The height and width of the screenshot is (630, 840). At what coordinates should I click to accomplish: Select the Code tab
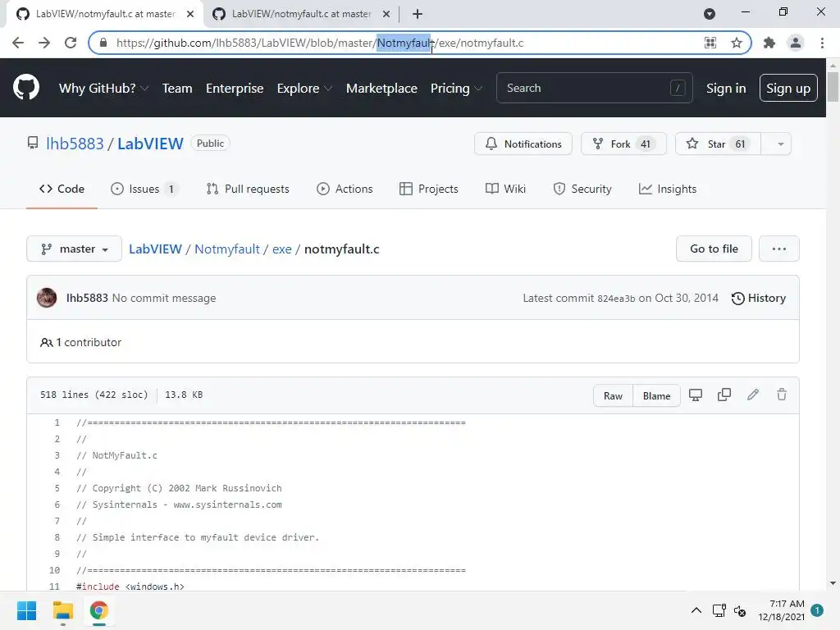click(x=62, y=189)
